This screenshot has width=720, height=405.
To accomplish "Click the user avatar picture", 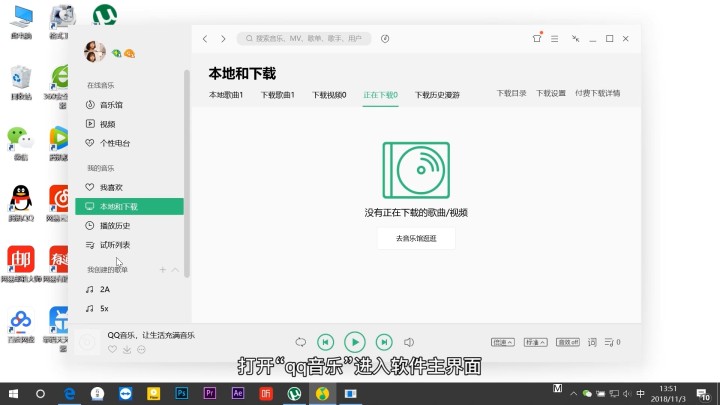I will click(x=95, y=51).
